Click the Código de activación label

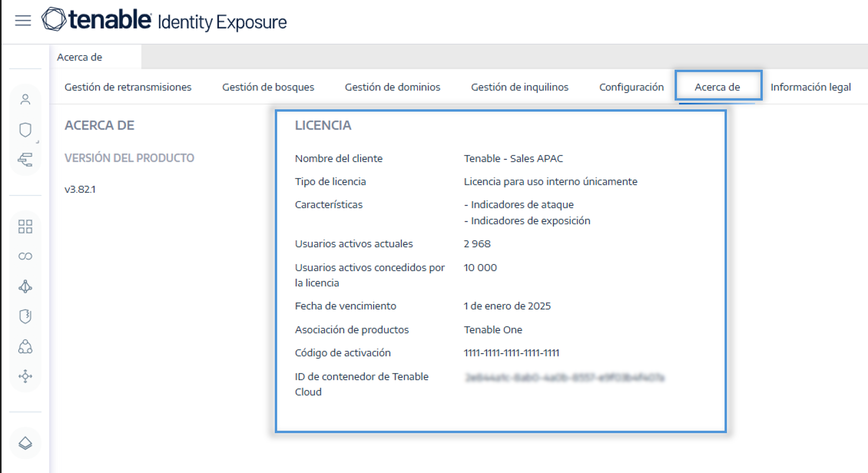point(343,353)
